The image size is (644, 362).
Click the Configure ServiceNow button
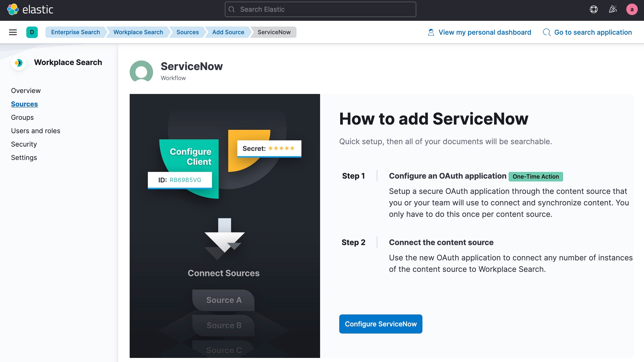coord(381,324)
